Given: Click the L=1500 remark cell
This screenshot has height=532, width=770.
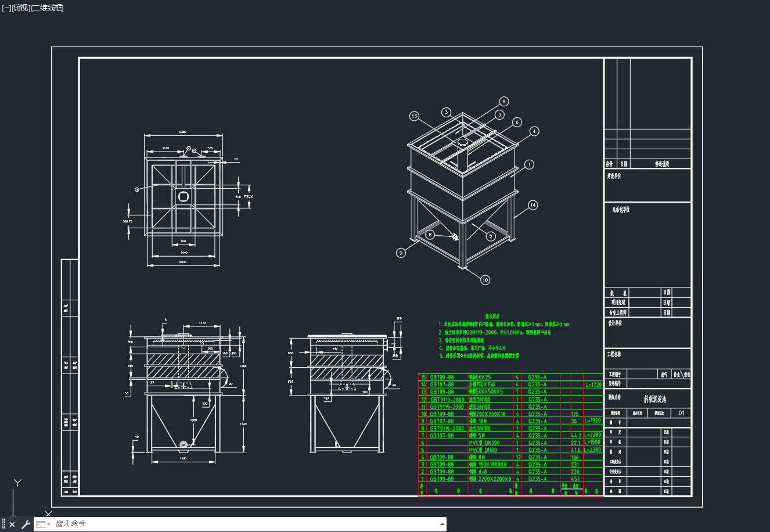Looking at the screenshot, I should click(593, 442).
